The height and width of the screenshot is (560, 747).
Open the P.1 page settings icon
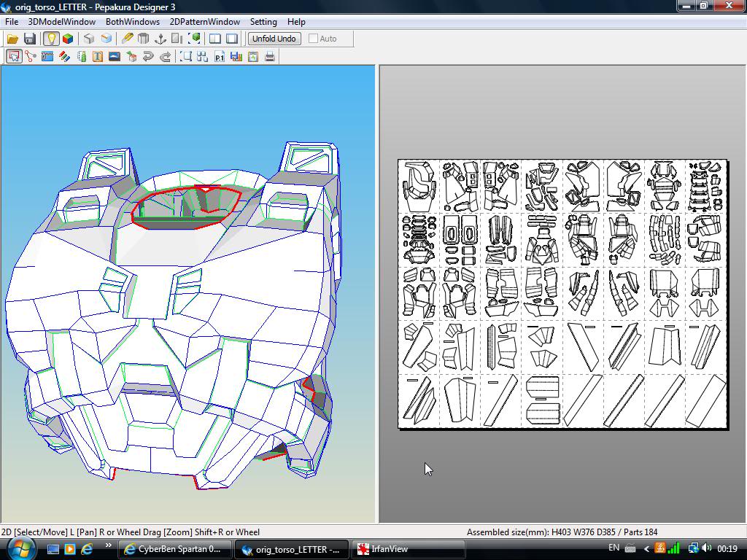tap(219, 57)
